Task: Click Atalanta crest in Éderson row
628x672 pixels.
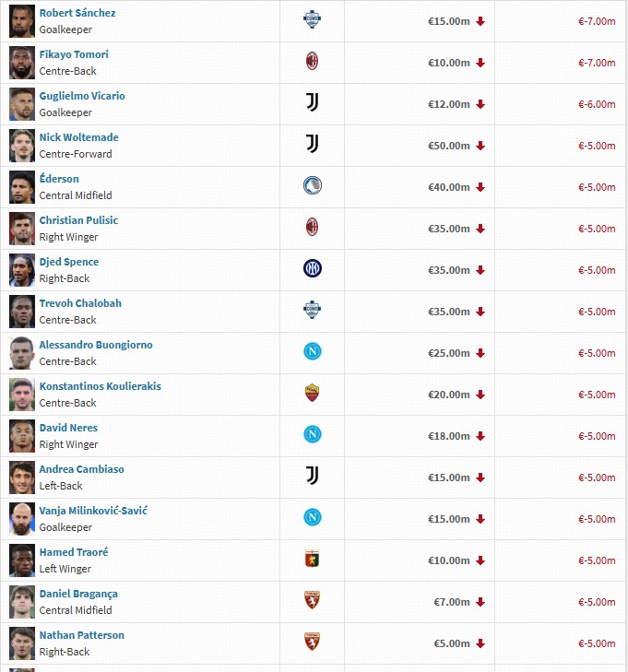Action: [312, 185]
